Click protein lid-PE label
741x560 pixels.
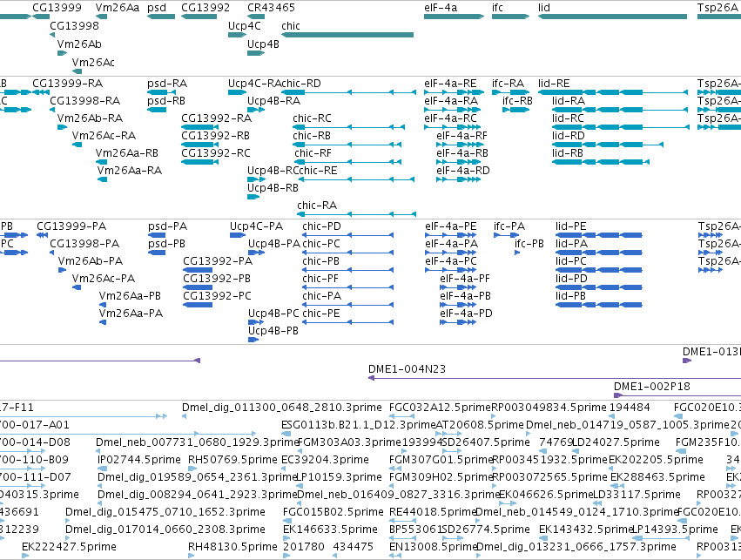(571, 226)
